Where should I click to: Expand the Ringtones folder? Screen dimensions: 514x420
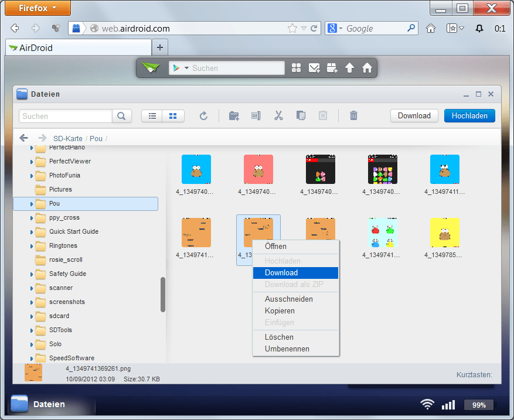[x=32, y=247]
